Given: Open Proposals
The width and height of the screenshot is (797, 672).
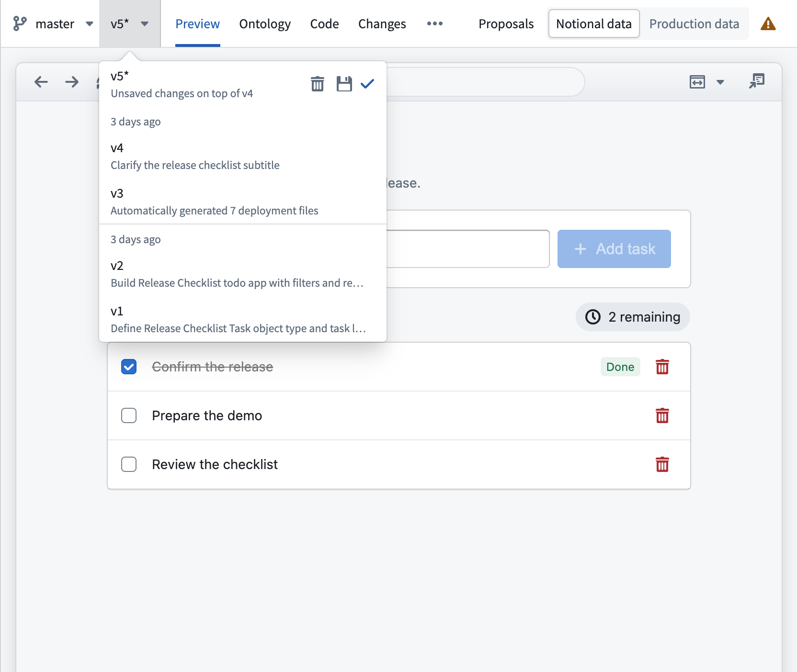Looking at the screenshot, I should pos(506,23).
